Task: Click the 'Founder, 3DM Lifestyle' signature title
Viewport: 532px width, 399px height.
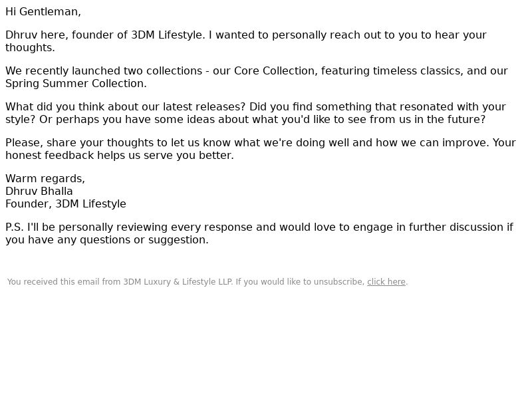Action: point(66,204)
